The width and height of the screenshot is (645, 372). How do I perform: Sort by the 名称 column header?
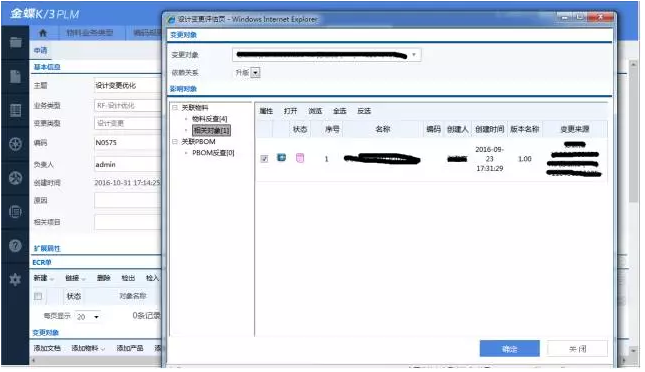click(x=383, y=130)
